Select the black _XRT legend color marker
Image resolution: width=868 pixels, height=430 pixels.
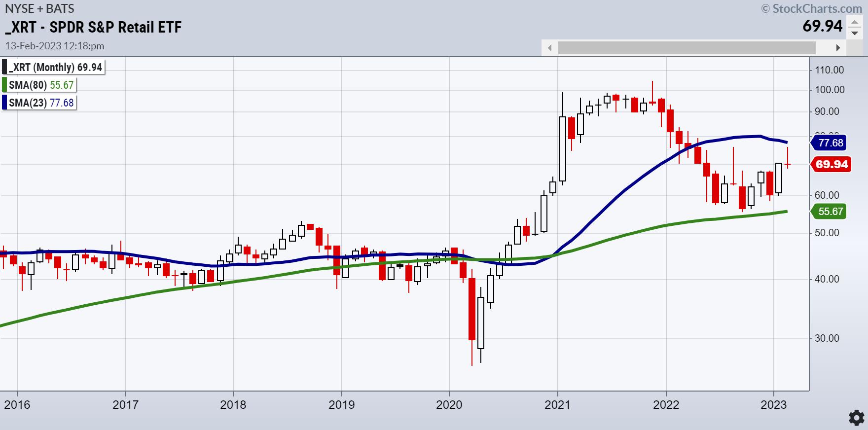[x=4, y=67]
